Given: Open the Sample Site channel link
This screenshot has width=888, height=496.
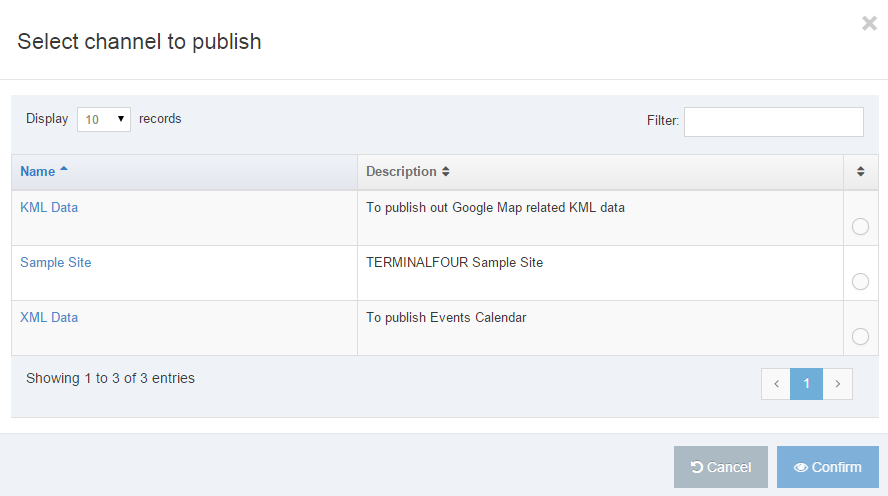Looking at the screenshot, I should coord(55,263).
